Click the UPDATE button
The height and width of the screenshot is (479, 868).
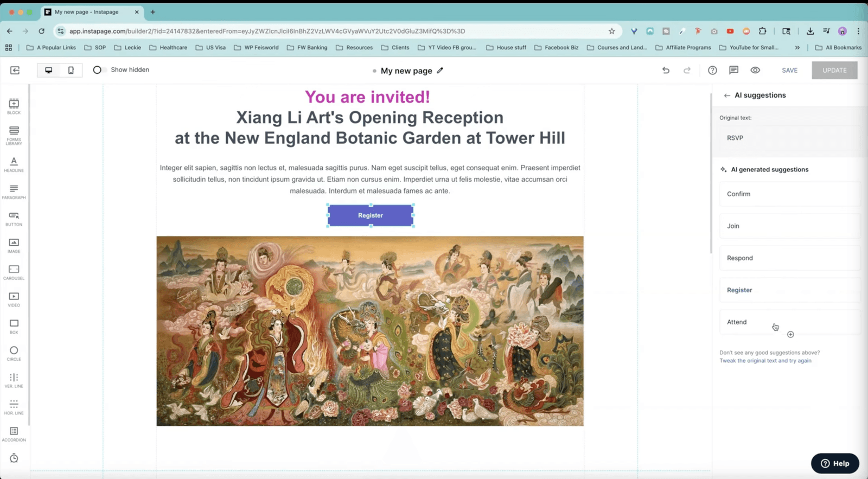pos(834,70)
